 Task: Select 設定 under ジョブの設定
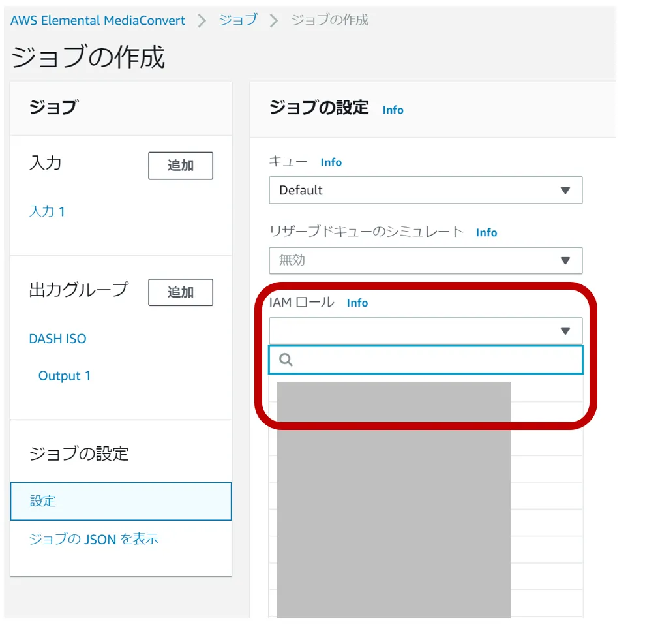coord(121,501)
